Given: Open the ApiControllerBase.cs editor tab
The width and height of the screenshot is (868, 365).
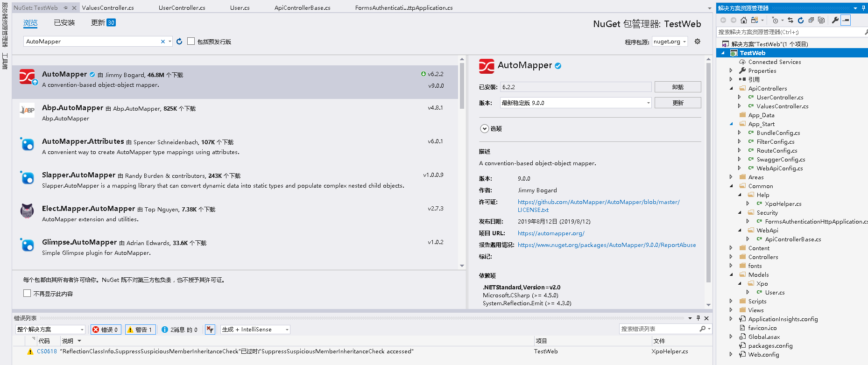Looking at the screenshot, I should coord(303,8).
